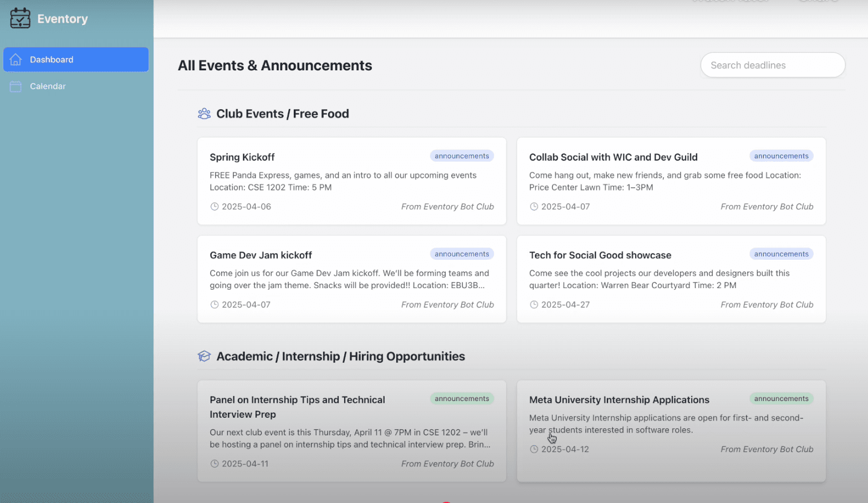The image size is (868, 503).
Task: Click the people icon beside Club Events heading
Action: tap(204, 113)
